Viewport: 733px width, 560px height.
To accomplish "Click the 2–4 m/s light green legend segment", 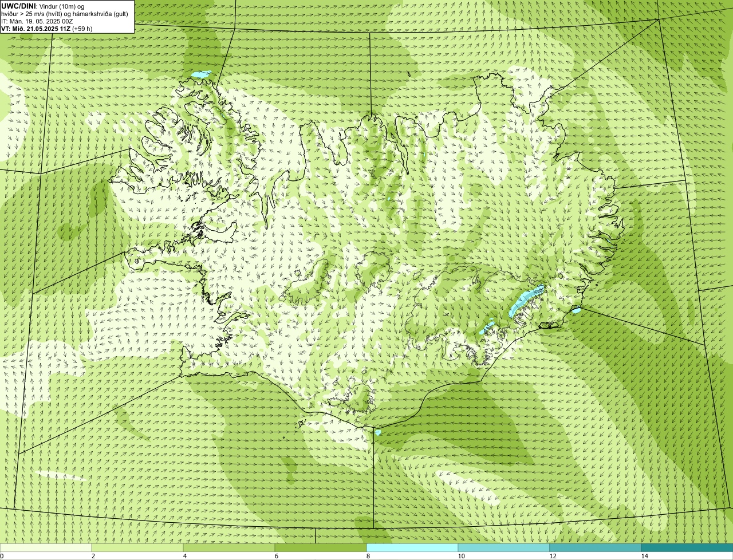I will coord(137,547).
